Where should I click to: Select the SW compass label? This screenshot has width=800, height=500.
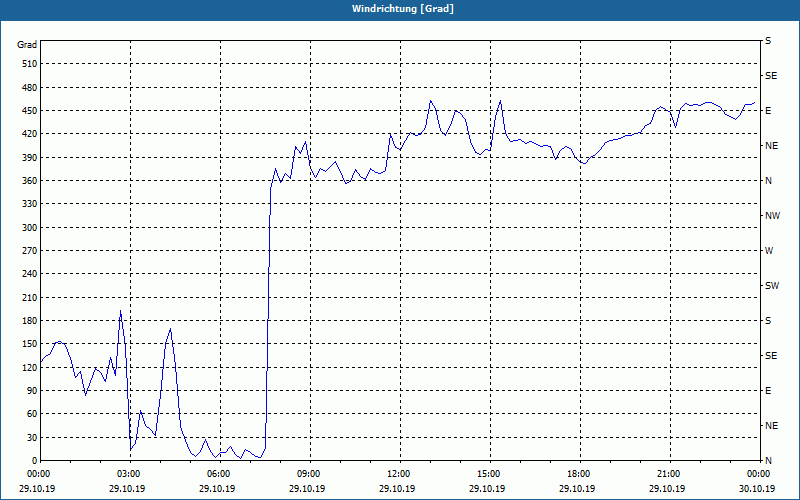point(772,286)
